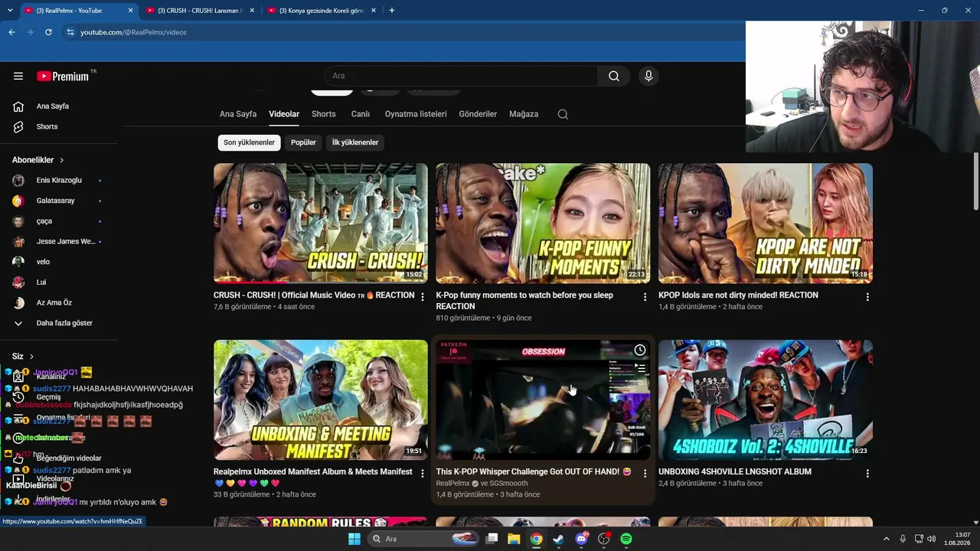Open Steam from the taskbar
Screen dimensions: 980x551
[558, 539]
